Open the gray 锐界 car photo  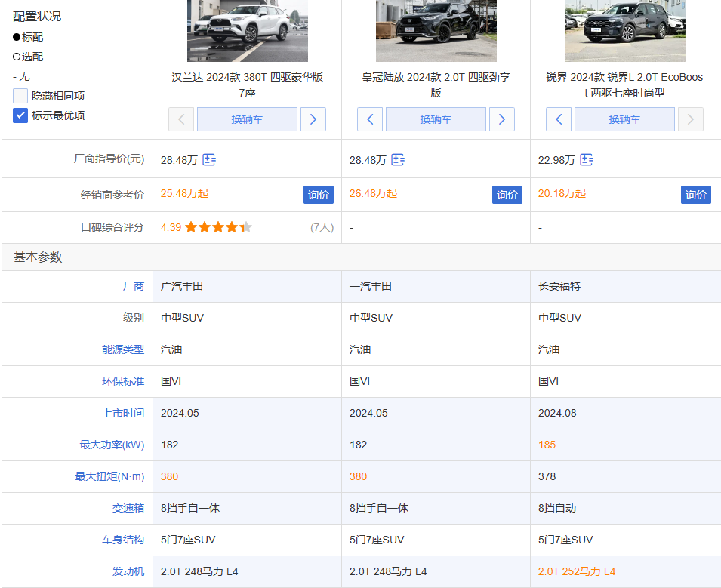point(625,30)
